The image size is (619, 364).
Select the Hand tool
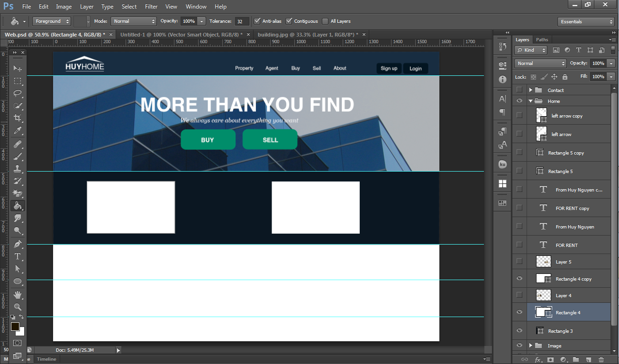coord(18,295)
